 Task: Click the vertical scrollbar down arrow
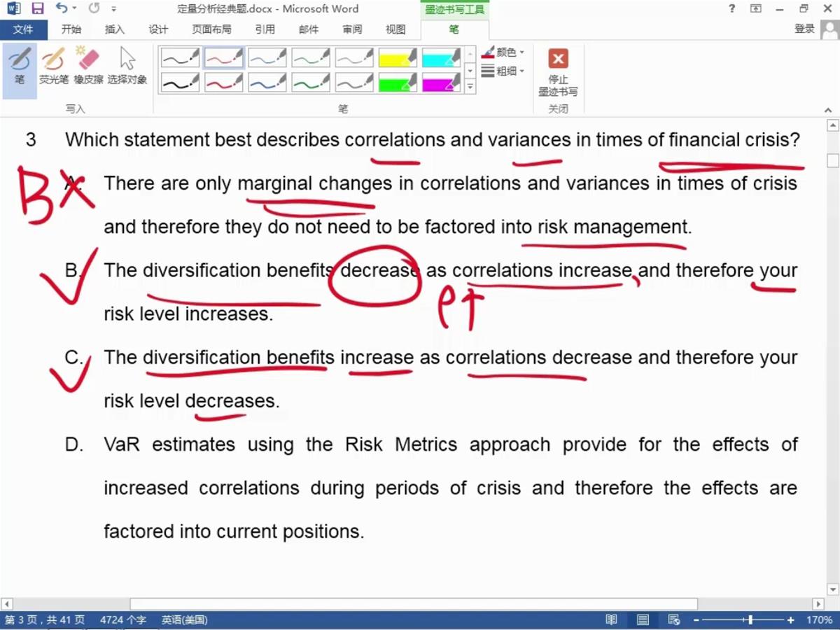coord(833,589)
